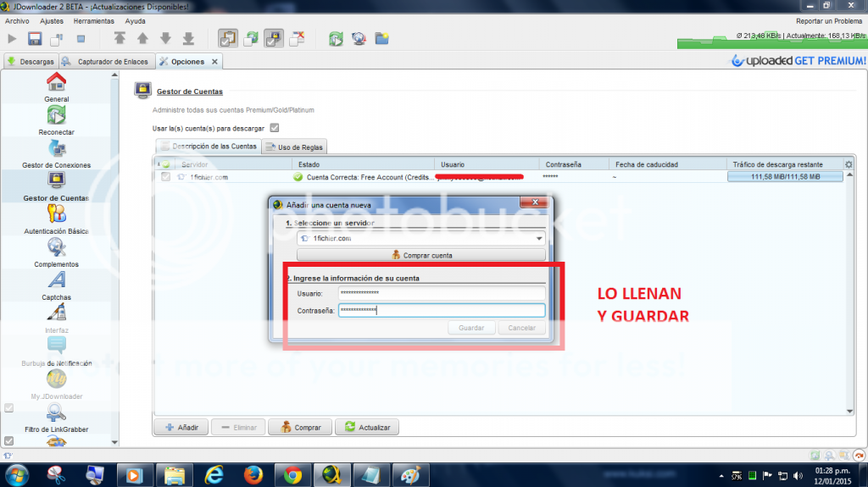The image size is (868, 487).
Task: Click the stop downloads square icon
Action: coord(81,39)
